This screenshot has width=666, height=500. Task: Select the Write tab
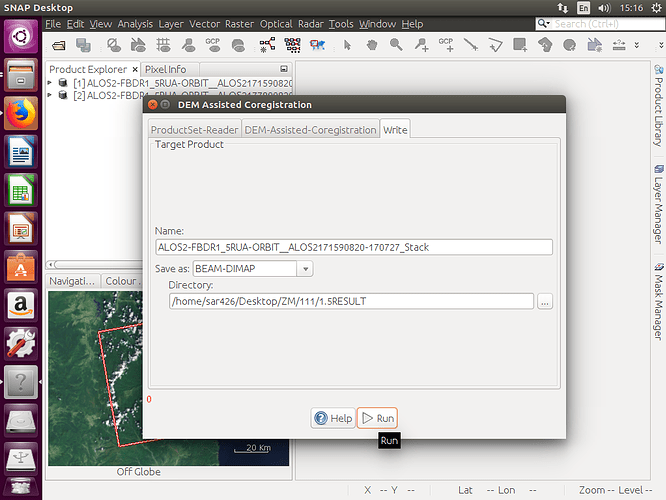tap(395, 130)
